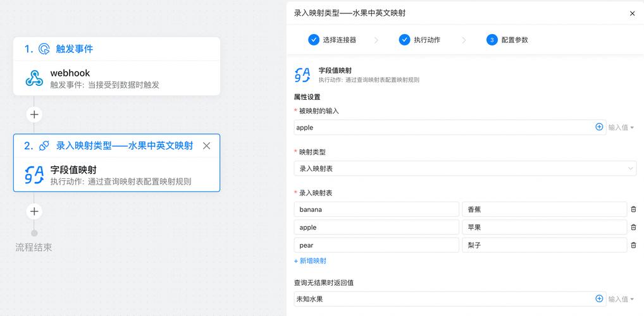
Task: Select the webhook trigger card
Action: click(116, 78)
